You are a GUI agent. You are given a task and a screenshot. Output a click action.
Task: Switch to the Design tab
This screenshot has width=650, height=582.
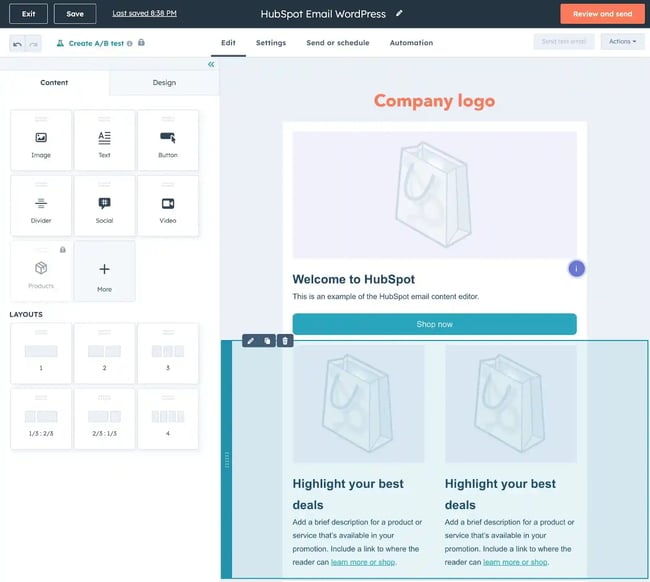click(164, 83)
